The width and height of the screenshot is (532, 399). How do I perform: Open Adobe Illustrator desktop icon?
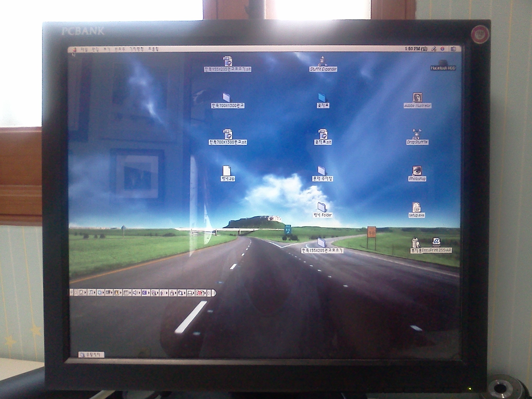417,98
